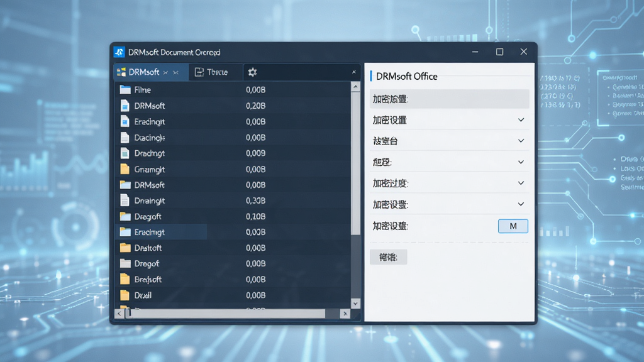
Task: Click the Draitoft folder icon
Action: click(125, 248)
